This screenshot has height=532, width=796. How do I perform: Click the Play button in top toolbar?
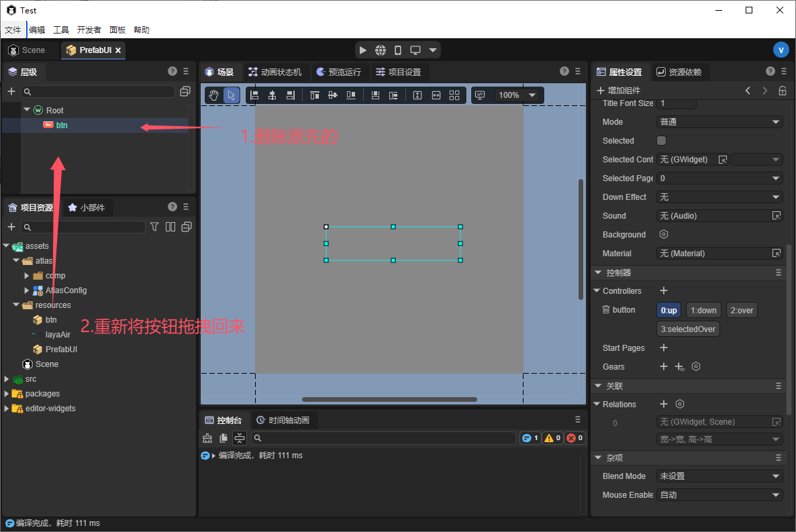tap(362, 50)
